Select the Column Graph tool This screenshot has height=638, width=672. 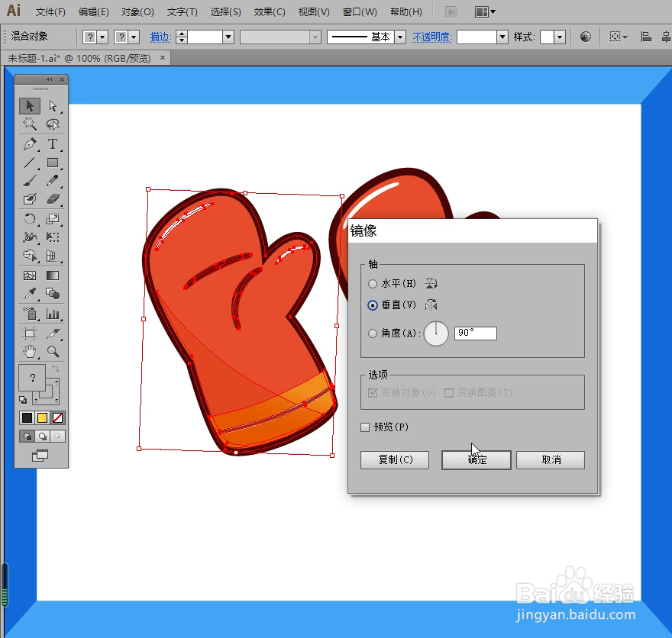[x=53, y=314]
